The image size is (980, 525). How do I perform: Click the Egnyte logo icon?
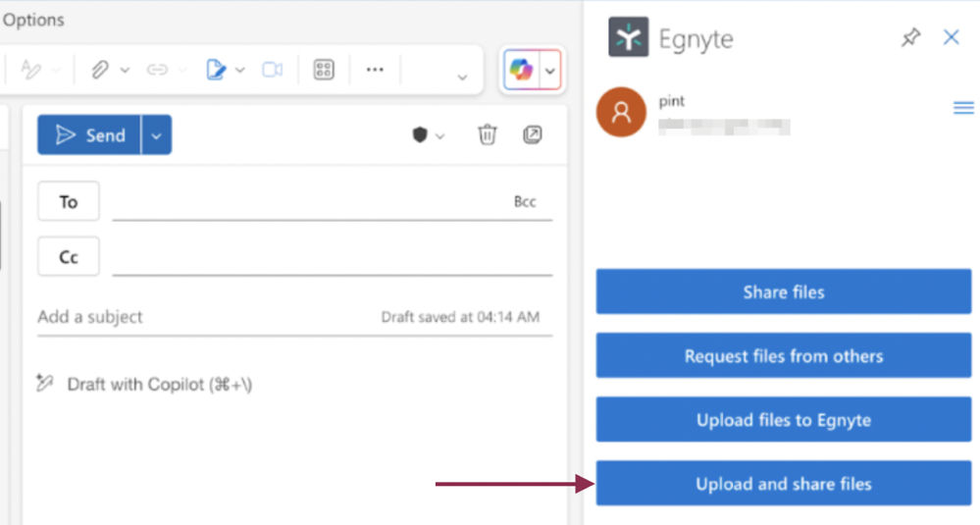[628, 37]
